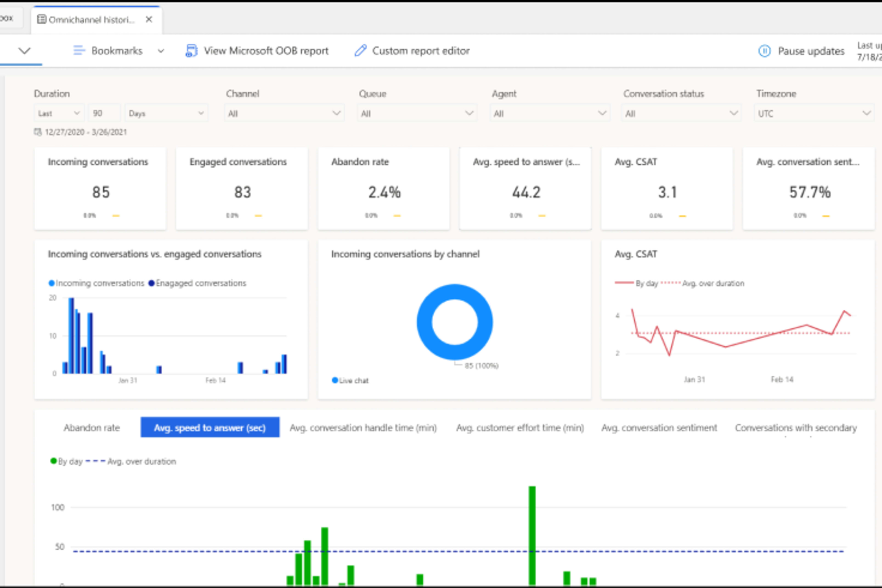This screenshot has width=882, height=588.
Task: Close the Omnichannel historical tab
Action: (149, 19)
